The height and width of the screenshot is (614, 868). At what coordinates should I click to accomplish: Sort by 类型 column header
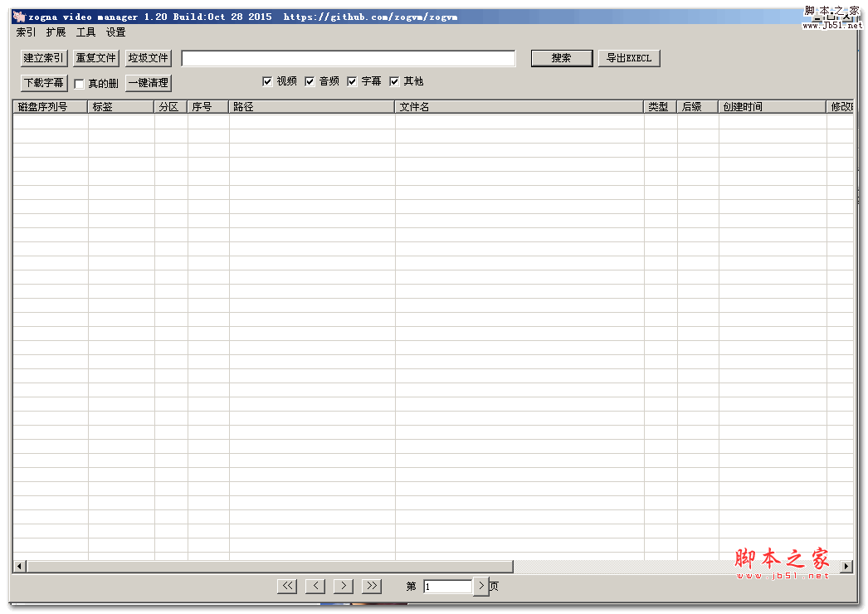(661, 107)
